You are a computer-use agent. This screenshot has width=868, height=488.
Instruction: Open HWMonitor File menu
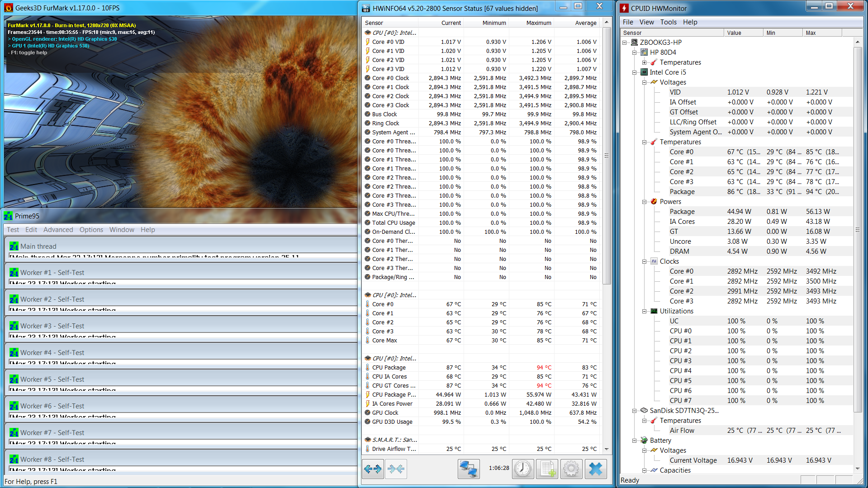click(x=628, y=22)
